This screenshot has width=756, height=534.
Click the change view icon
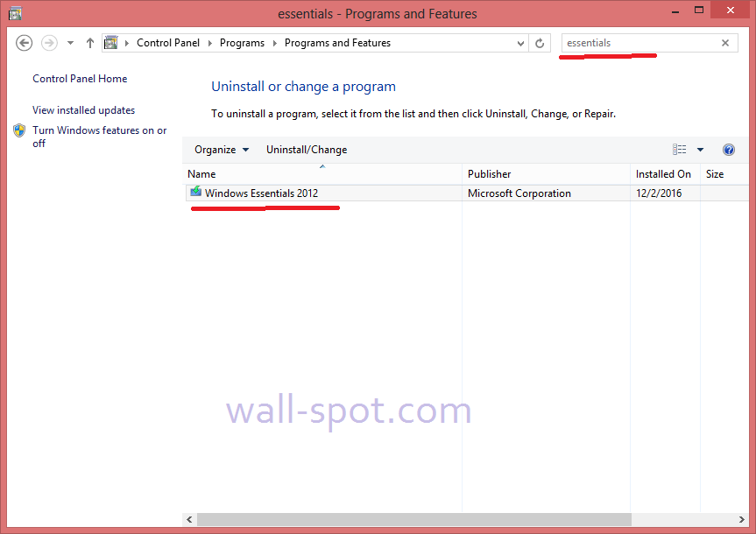(679, 150)
